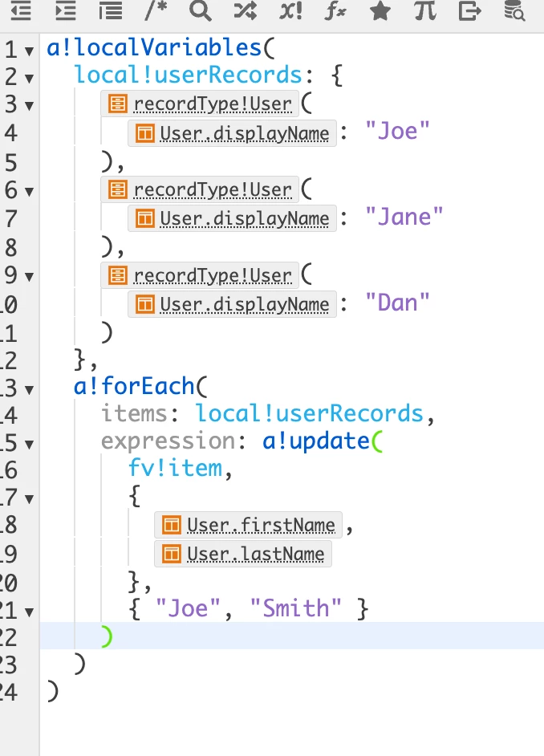Click the record icon on line 9 recordType!User

[x=118, y=274]
